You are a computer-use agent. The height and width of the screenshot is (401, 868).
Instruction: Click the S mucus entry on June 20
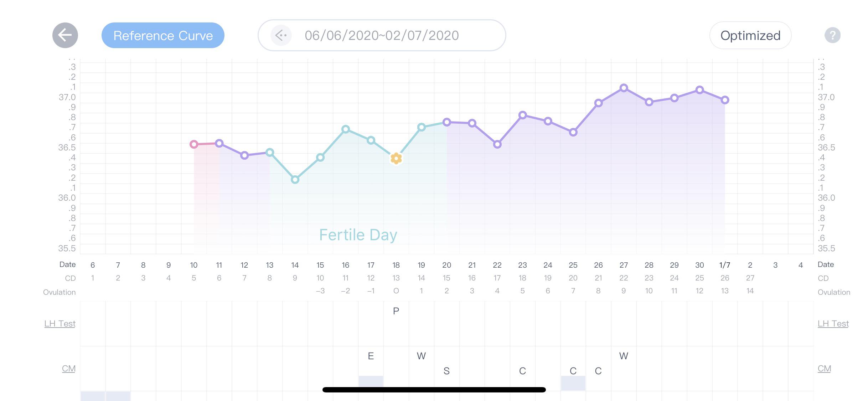click(446, 371)
